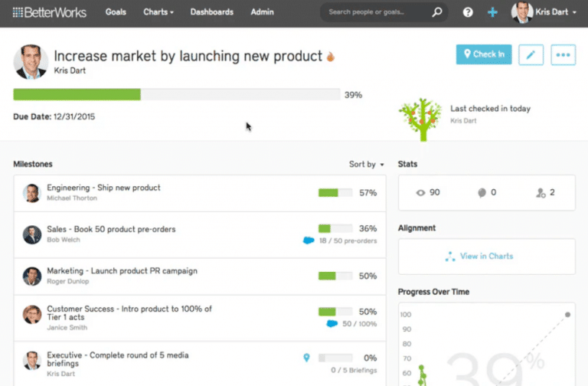Open the Sort by dropdown
The image size is (588, 386).
tap(366, 164)
